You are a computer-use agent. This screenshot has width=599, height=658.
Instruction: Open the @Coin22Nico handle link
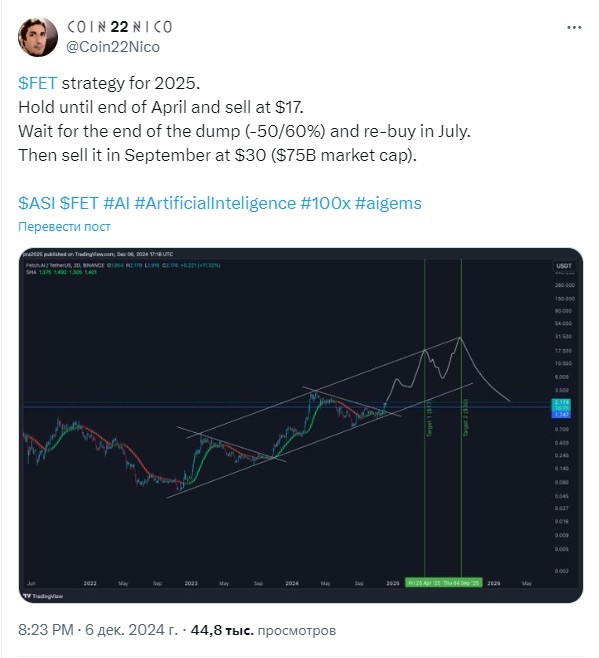click(113, 47)
